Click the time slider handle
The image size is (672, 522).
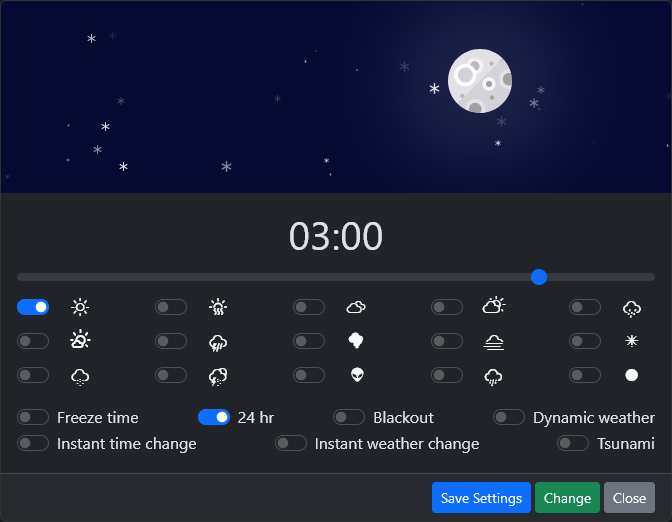click(539, 276)
